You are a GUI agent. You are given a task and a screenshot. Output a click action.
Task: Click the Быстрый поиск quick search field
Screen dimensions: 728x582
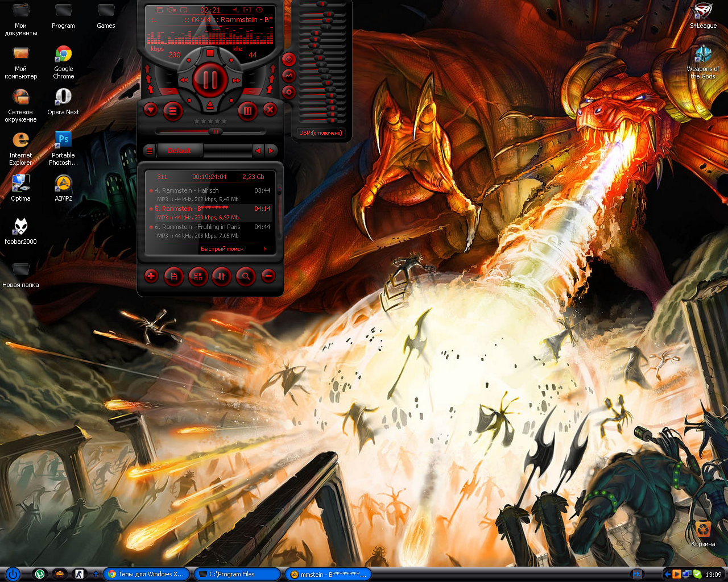(x=222, y=249)
